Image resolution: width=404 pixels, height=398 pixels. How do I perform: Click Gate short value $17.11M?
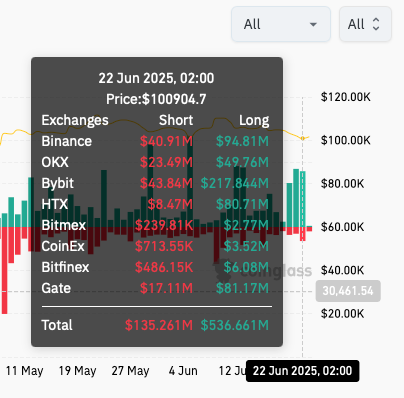pyautogui.click(x=166, y=288)
